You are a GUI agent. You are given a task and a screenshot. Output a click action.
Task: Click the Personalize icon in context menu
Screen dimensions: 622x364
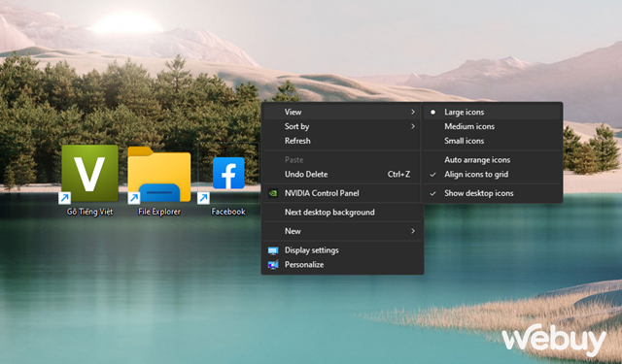click(273, 265)
